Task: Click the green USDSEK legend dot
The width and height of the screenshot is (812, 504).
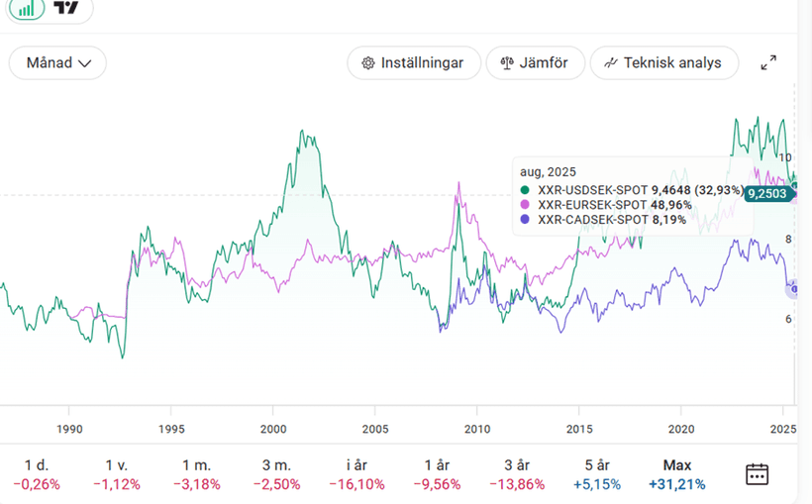Action: [525, 190]
